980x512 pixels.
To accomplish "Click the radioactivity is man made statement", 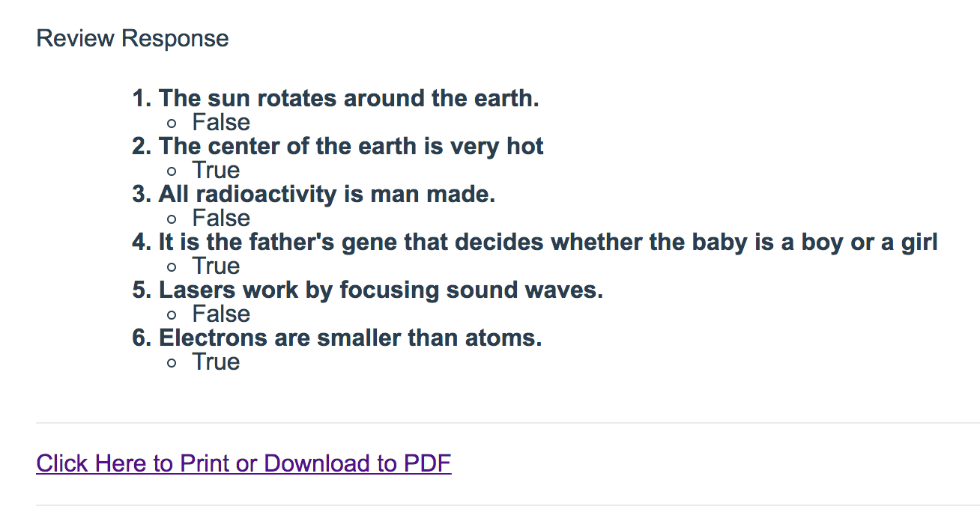I will pyautogui.click(x=327, y=194).
